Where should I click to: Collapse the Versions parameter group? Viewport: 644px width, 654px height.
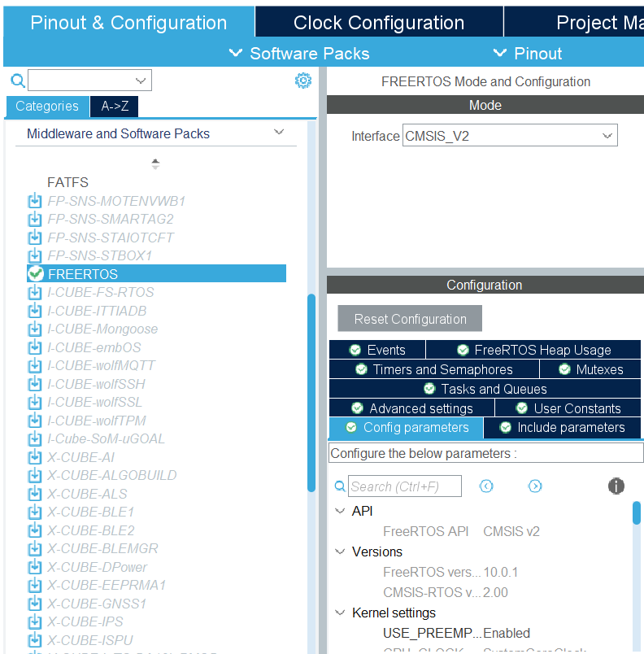[340, 552]
